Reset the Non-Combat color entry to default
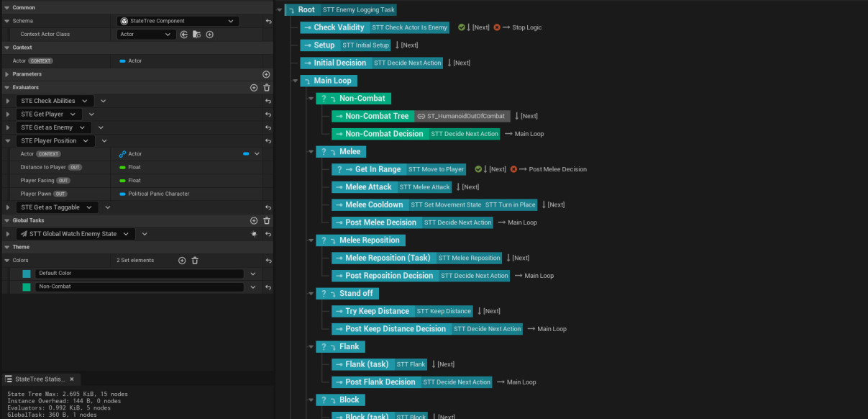 [x=268, y=287]
